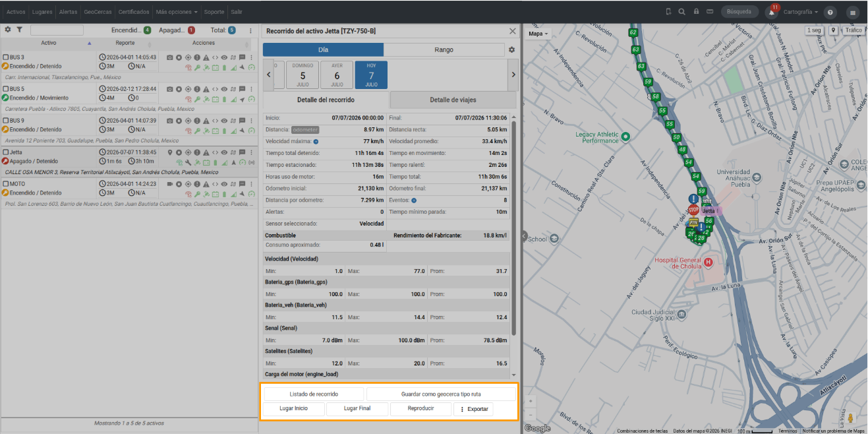The height and width of the screenshot is (434, 868).
Task: Switch to the Detalle de viajes tab
Action: [453, 100]
